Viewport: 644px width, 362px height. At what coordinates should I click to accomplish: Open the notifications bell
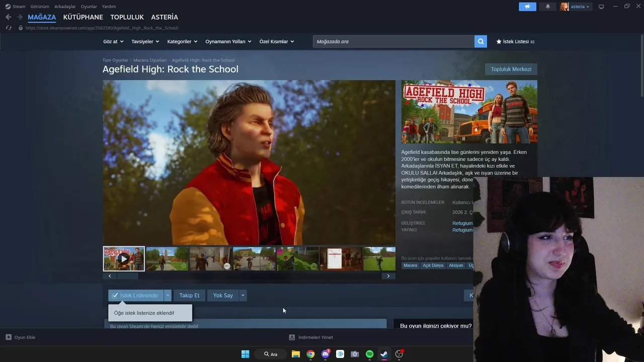point(548,7)
